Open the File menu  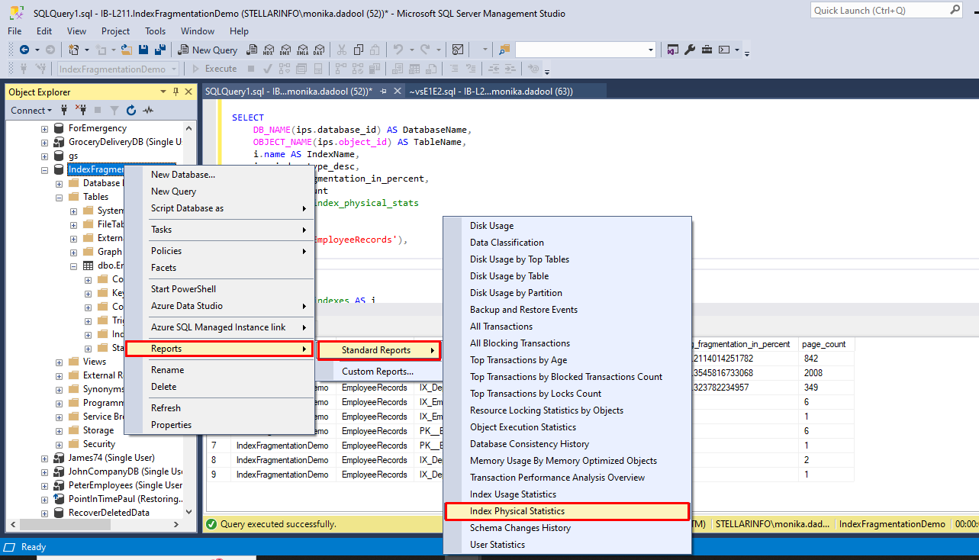[14, 31]
